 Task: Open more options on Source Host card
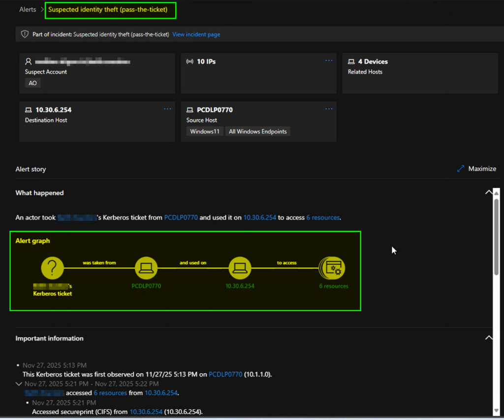tap(329, 109)
